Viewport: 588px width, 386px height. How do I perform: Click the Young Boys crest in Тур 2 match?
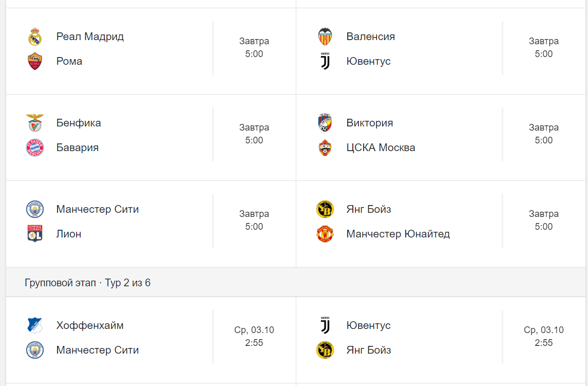[x=325, y=350]
